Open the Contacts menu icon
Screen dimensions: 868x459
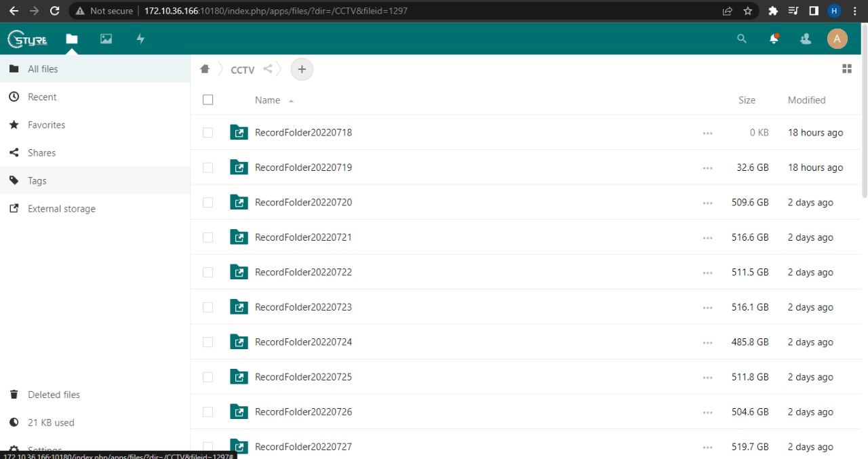click(806, 39)
